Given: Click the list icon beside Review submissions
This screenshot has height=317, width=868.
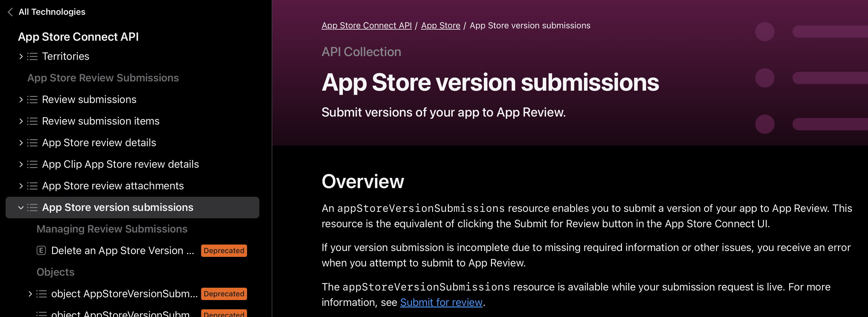Looking at the screenshot, I should click(32, 100).
